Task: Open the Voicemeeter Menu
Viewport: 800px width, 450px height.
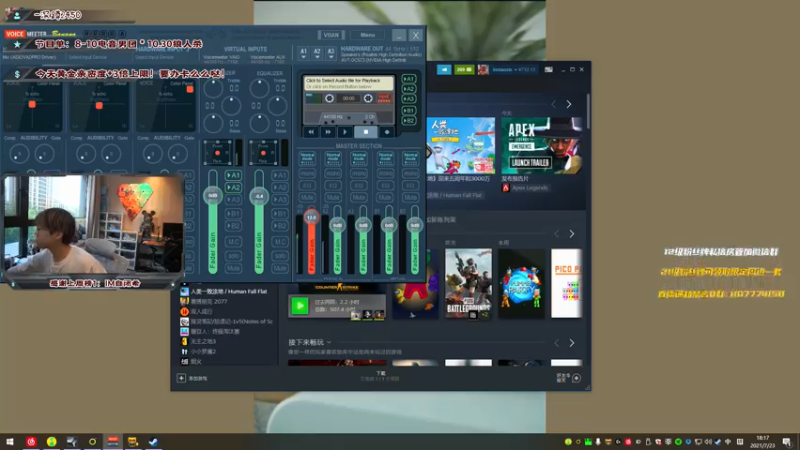Action: [367, 35]
